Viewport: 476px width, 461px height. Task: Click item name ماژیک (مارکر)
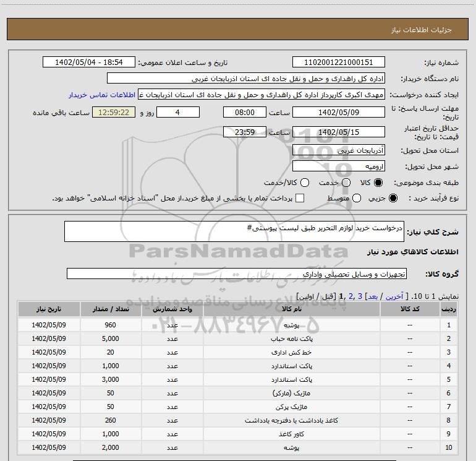291,393
